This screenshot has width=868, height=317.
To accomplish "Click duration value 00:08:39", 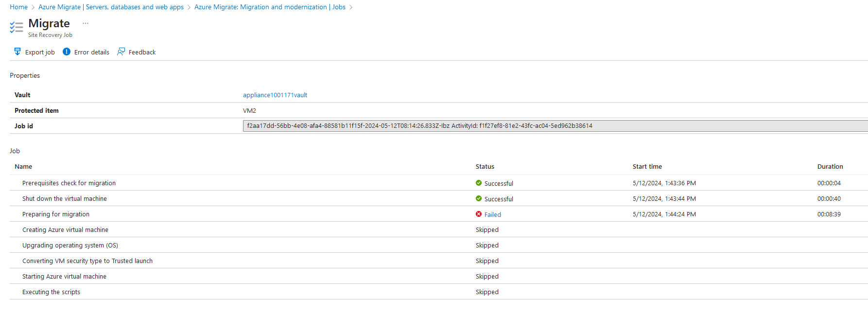I will [x=829, y=214].
